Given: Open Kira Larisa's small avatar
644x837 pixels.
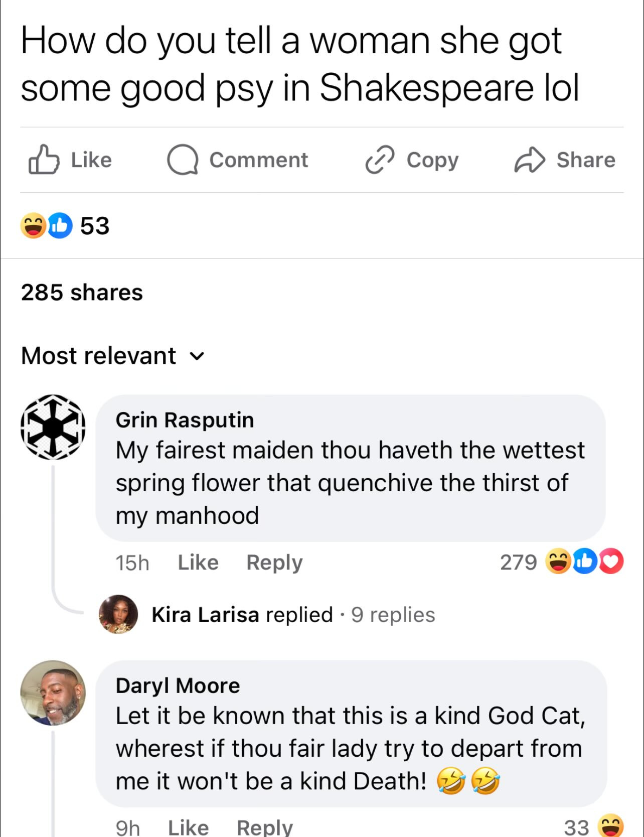Looking at the screenshot, I should pyautogui.click(x=118, y=614).
